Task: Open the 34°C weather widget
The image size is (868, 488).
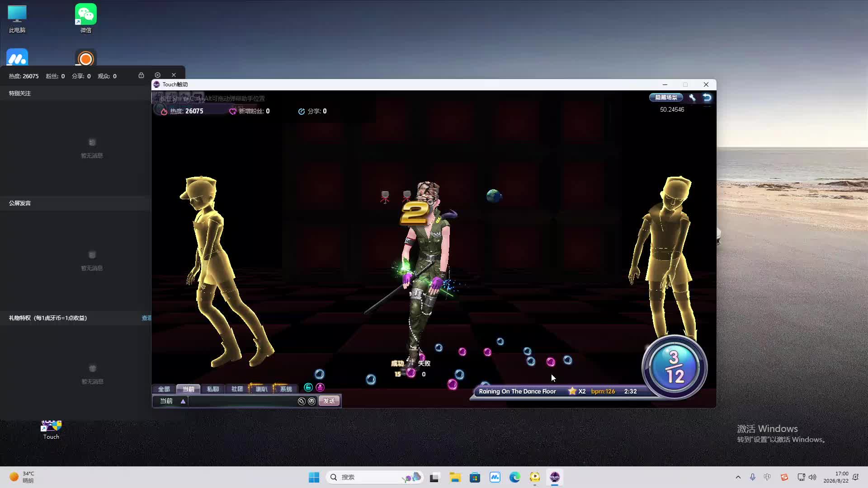Action: point(22,477)
